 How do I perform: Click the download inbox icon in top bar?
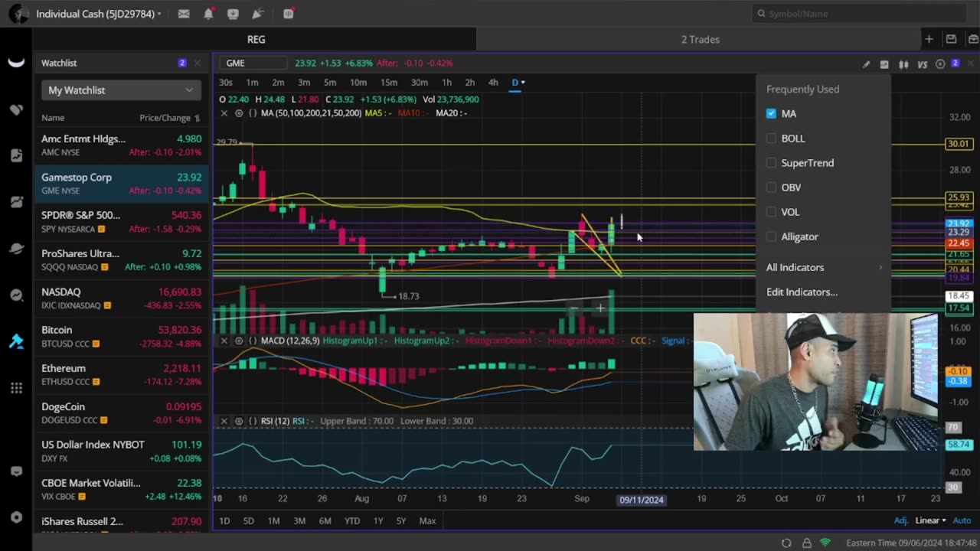point(233,14)
